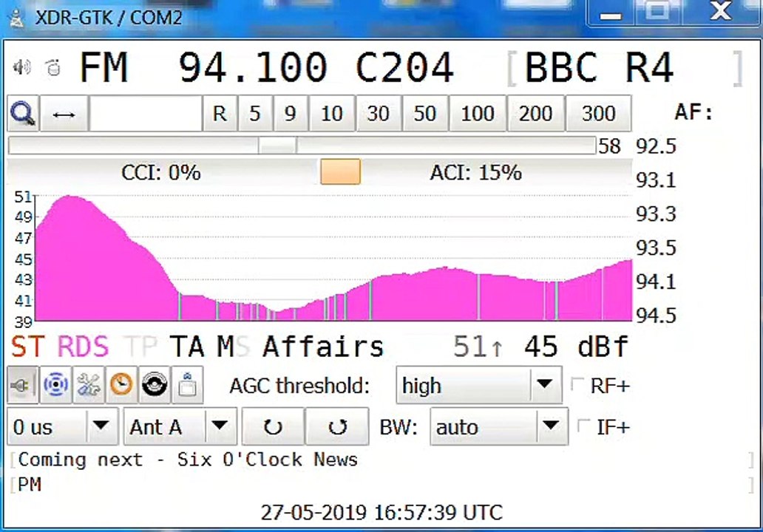Click the rotate clockwise button
Image resolution: width=763 pixels, height=532 pixels.
[x=337, y=427]
